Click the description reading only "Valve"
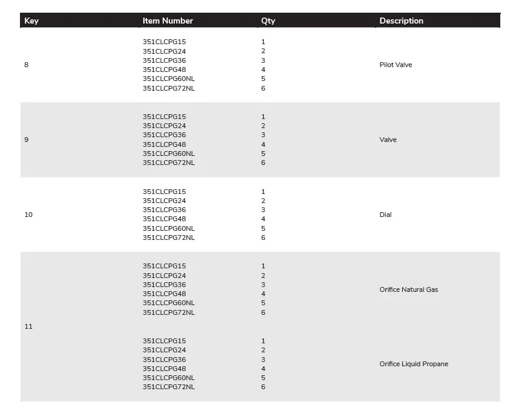516x420 pixels. tap(388, 140)
